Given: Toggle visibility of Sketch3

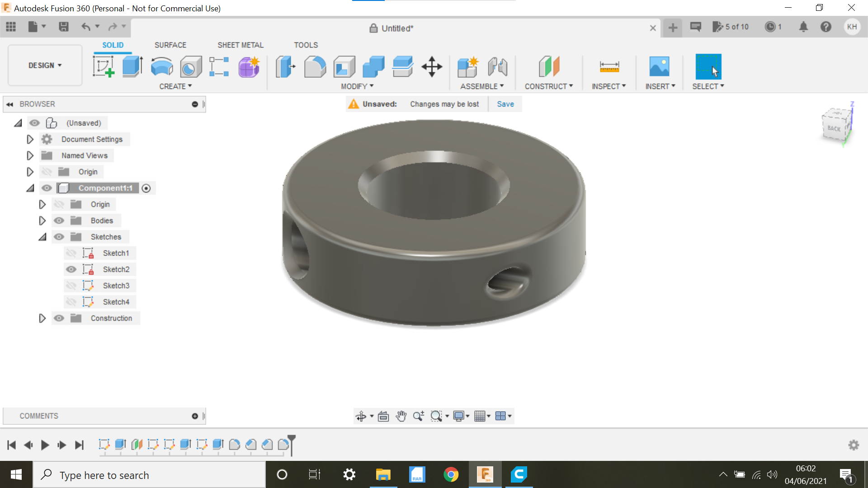Looking at the screenshot, I should pyautogui.click(x=71, y=285).
